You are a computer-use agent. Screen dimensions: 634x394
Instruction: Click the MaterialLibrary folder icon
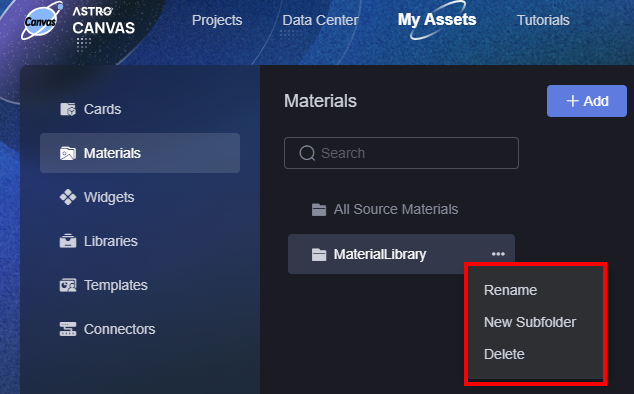pos(319,254)
